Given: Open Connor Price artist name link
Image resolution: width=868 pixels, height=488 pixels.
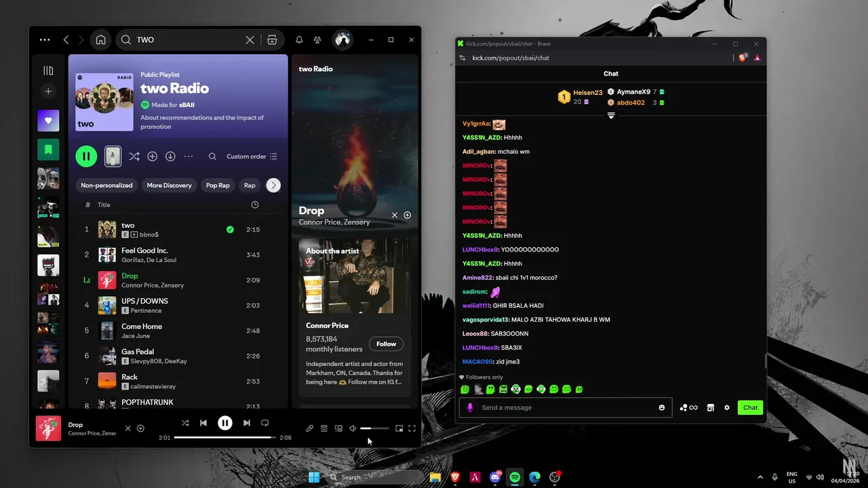Looking at the screenshot, I should 327,325.
